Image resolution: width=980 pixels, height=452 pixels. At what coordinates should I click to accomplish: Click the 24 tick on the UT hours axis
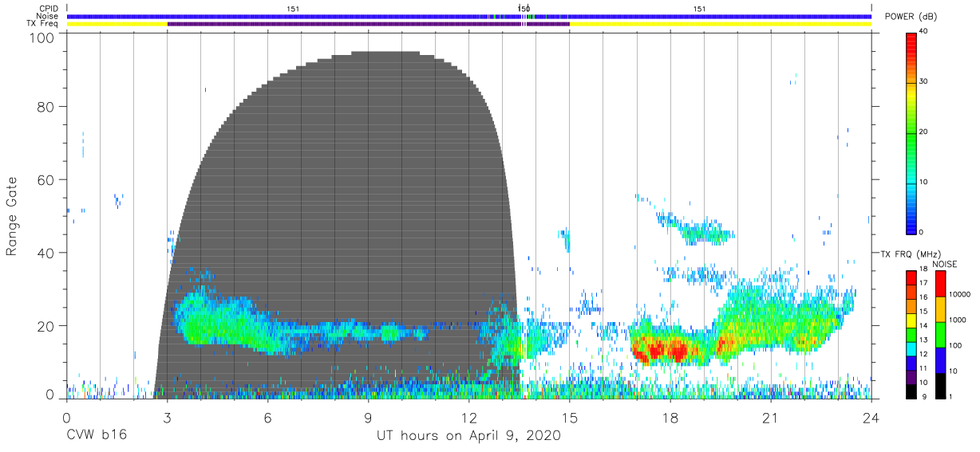click(871, 419)
